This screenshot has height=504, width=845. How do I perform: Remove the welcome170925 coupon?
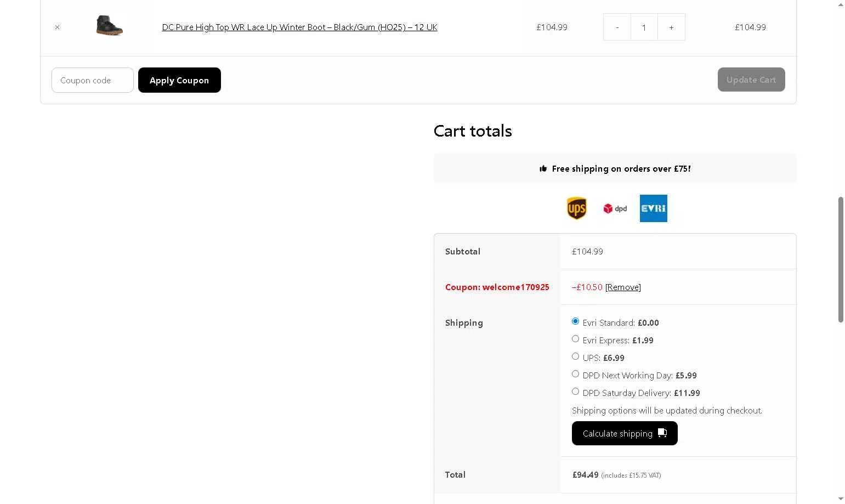[623, 287]
